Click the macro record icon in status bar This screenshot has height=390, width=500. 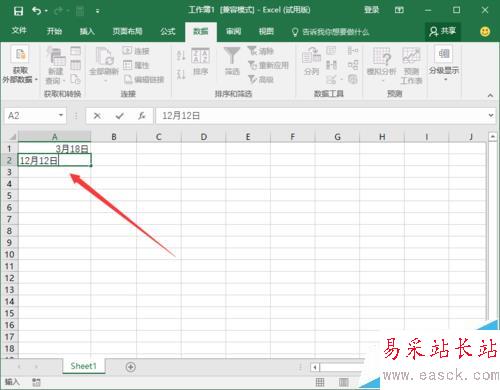pyautogui.click(x=36, y=382)
